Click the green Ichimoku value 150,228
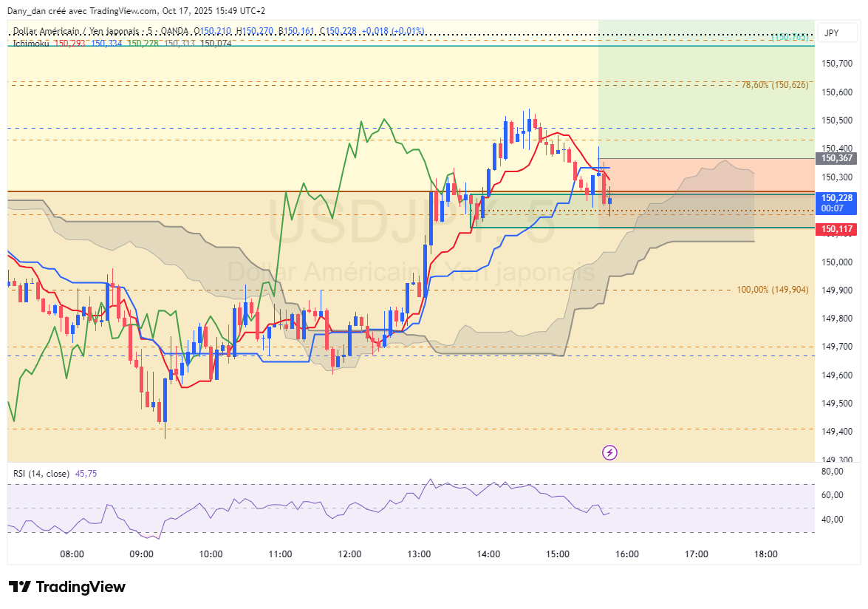 [143, 43]
